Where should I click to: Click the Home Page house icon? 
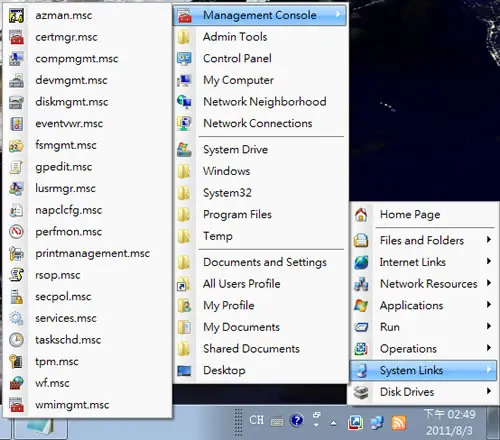361,214
